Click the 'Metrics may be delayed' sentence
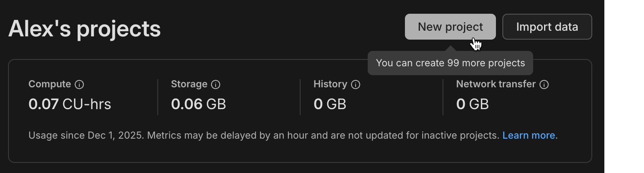The height and width of the screenshot is (173, 644). click(x=323, y=135)
